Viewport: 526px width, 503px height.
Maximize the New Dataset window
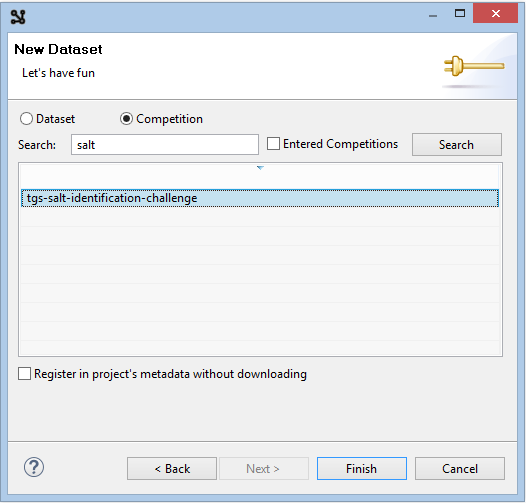pos(460,13)
